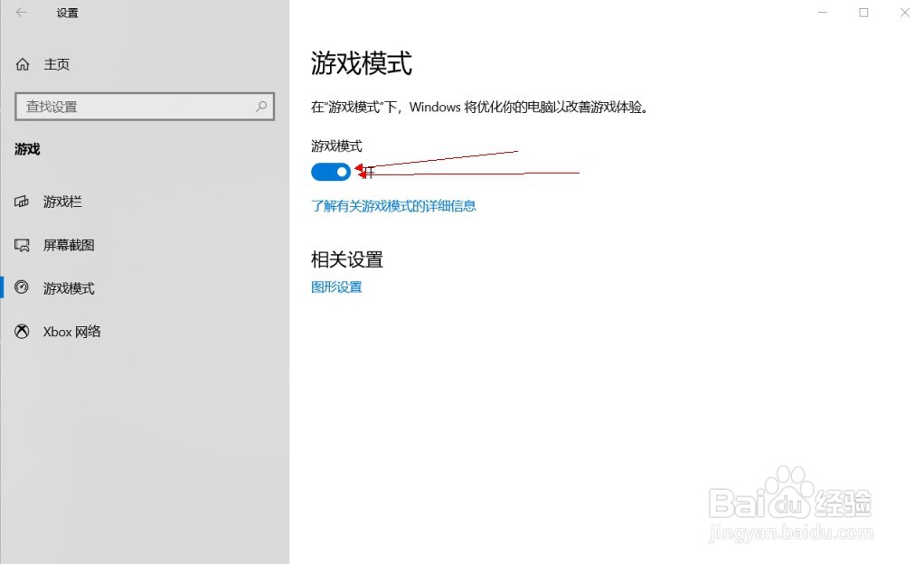The height and width of the screenshot is (564, 924).
Task: Click the home icon next to 主页
Action: pyautogui.click(x=21, y=63)
